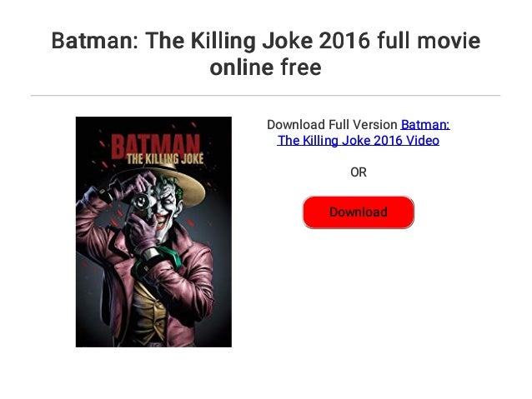Screen dimensions: 532x399
Task: Click the page title heading text
Action: coord(266,53)
